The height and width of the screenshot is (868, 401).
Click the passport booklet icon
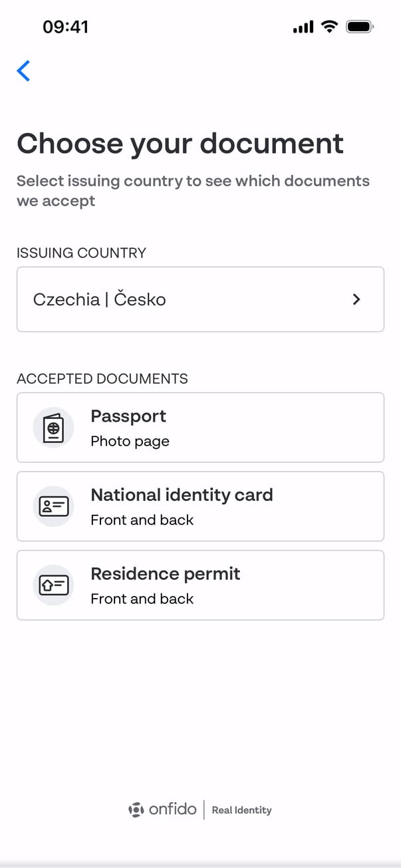click(x=53, y=428)
